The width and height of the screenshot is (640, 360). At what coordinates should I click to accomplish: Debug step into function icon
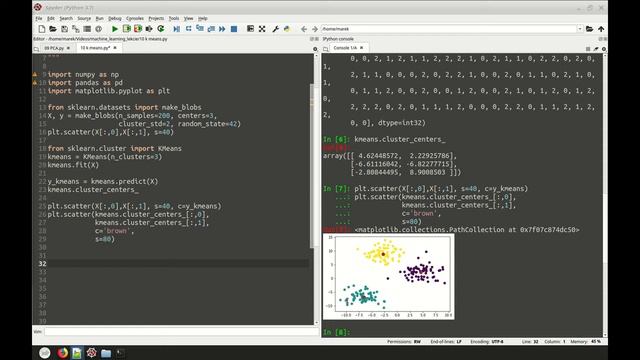pyautogui.click(x=200, y=29)
